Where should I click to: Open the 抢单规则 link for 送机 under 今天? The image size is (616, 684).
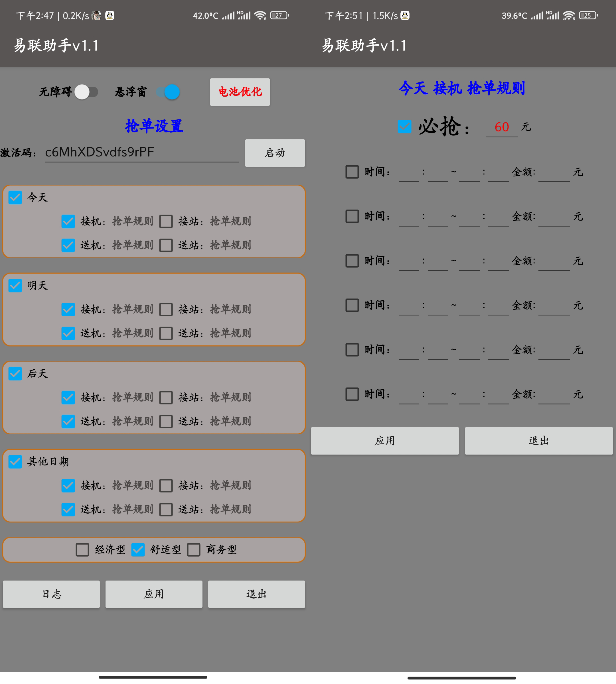tap(133, 245)
